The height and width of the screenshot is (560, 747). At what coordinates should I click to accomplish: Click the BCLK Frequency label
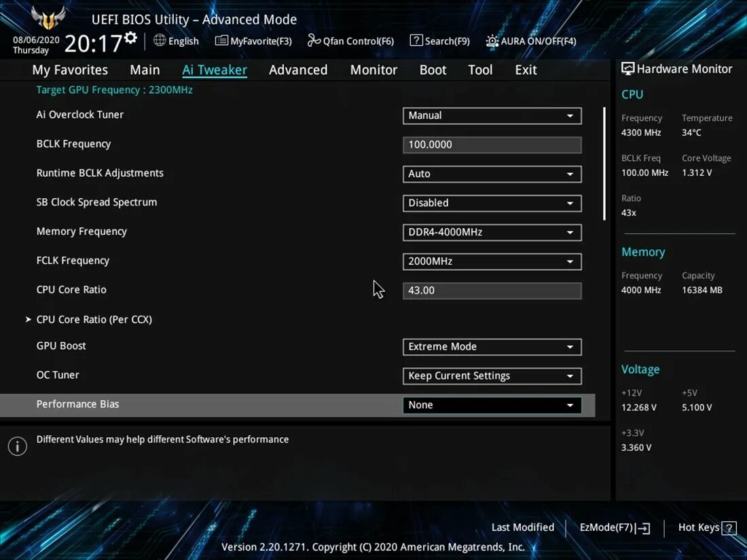(x=73, y=144)
